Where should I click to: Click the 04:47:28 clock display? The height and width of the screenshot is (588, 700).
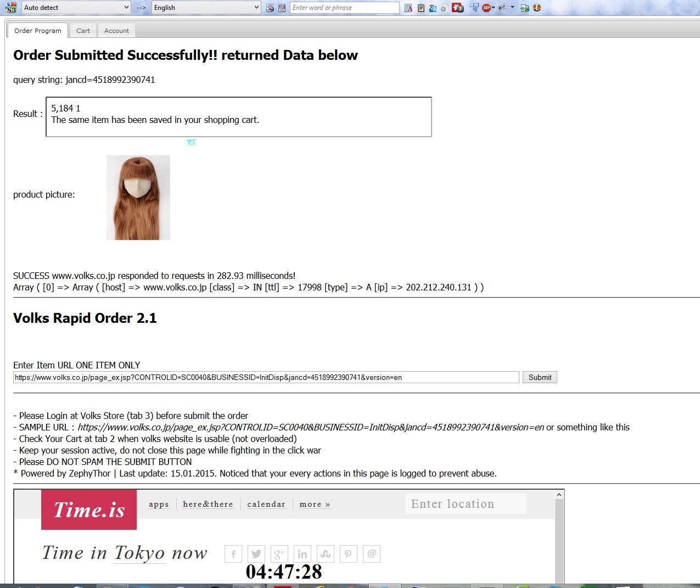pyautogui.click(x=284, y=572)
